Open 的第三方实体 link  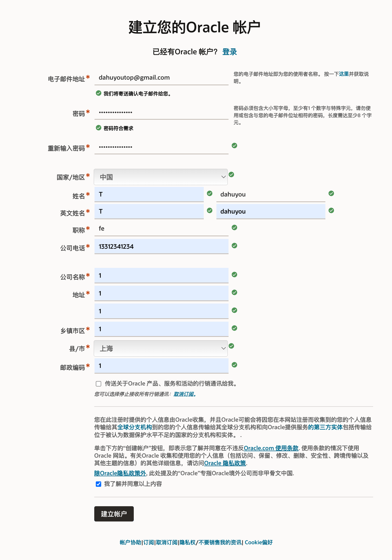tap(325, 427)
